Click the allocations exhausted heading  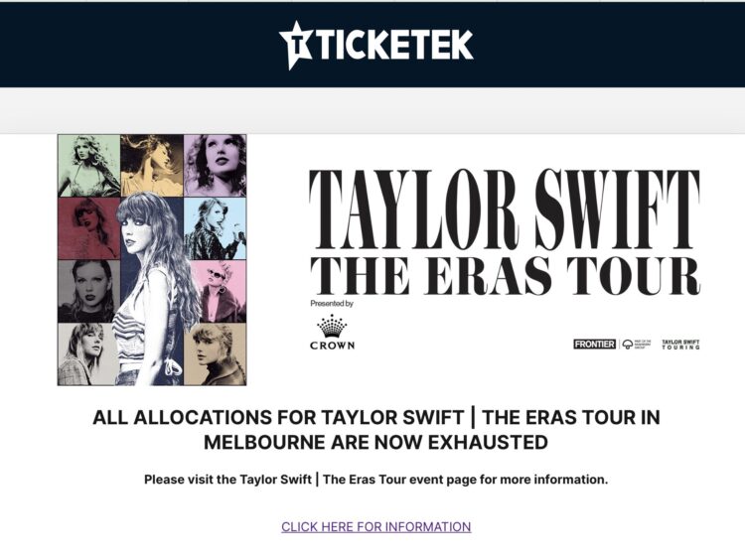[x=375, y=429]
